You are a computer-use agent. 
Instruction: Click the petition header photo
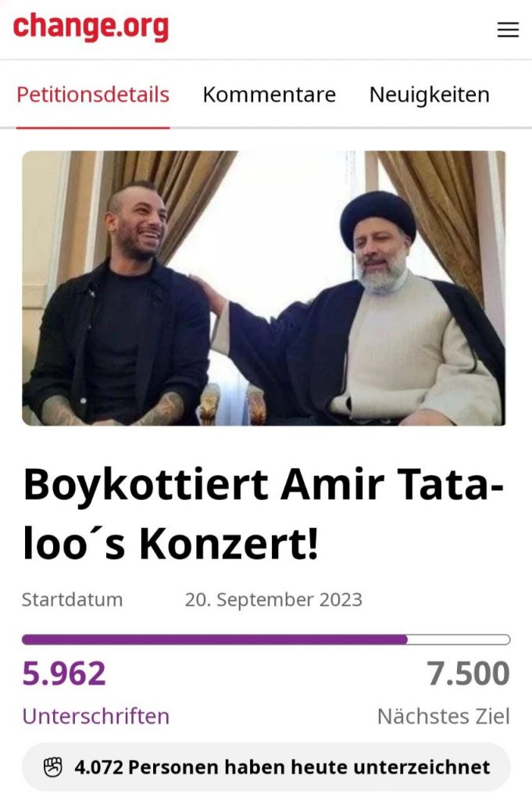pyautogui.click(x=264, y=288)
